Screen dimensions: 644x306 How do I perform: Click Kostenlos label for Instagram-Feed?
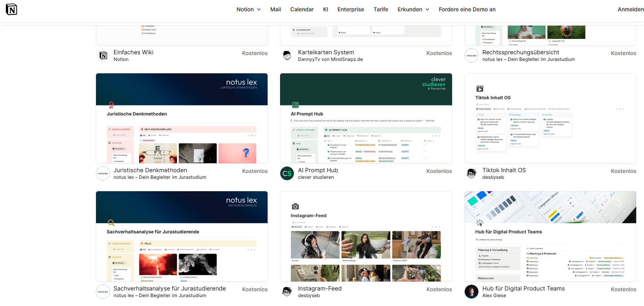(x=439, y=289)
